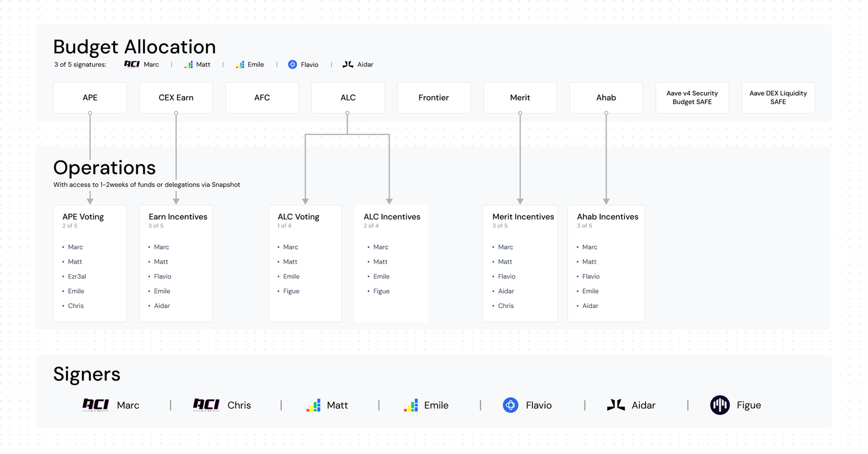This screenshot has height=454, width=868.
Task: Click the small blue Flavio icon under Budget Allocation
Action: click(x=292, y=64)
